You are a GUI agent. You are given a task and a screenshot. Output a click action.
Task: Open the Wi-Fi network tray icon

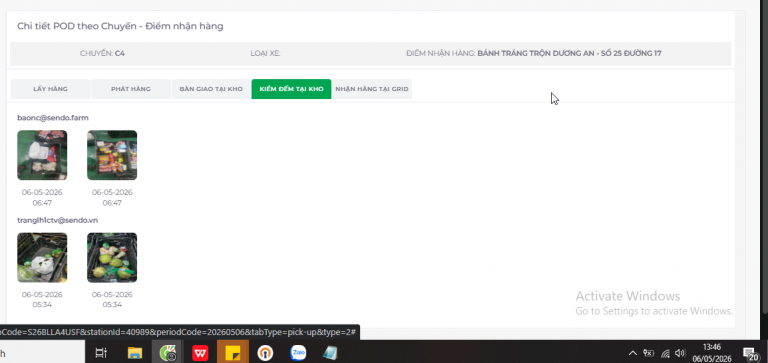pyautogui.click(x=665, y=353)
